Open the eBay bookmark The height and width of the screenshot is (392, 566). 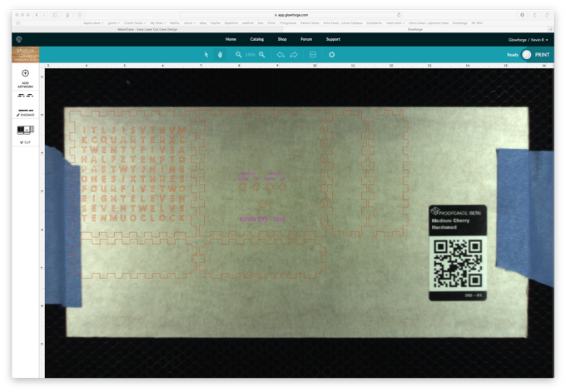click(x=203, y=22)
